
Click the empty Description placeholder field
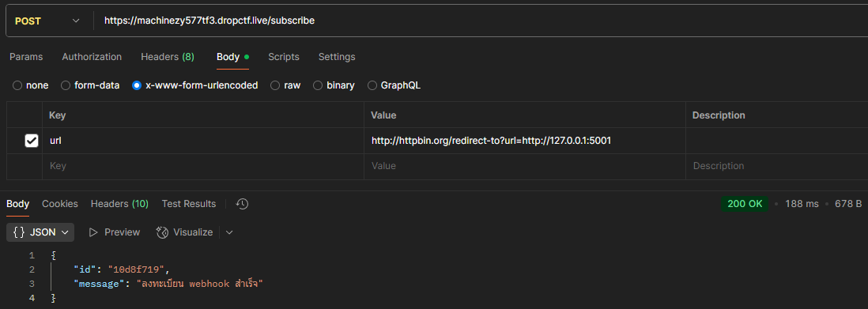(x=776, y=166)
